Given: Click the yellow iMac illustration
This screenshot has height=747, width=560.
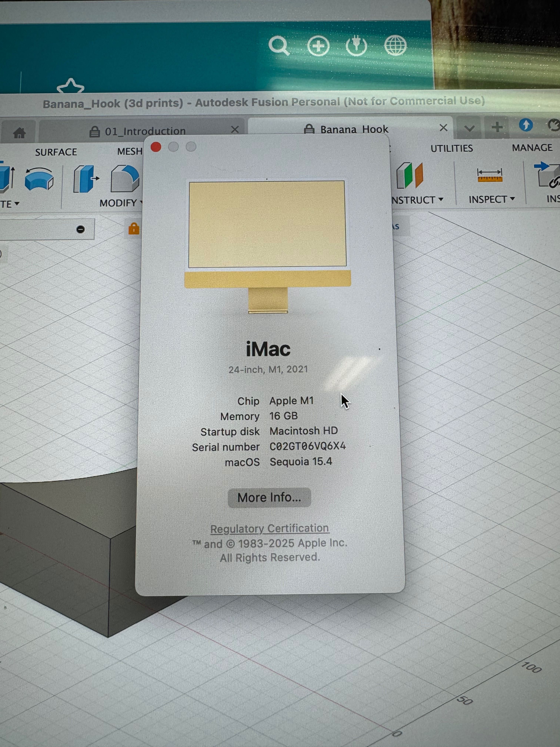Looking at the screenshot, I should click(267, 247).
